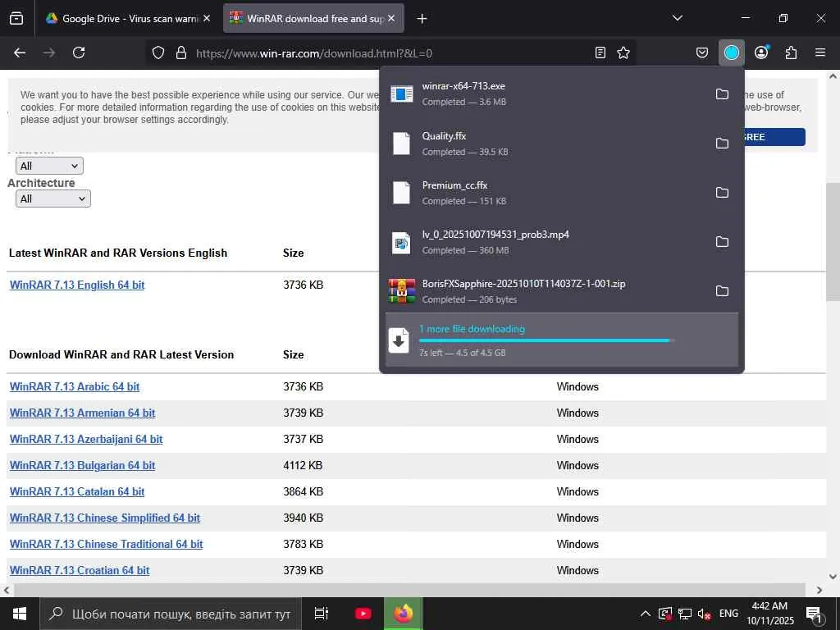Click the muted volume tray icon
This screenshot has width=840, height=630.
(x=704, y=614)
